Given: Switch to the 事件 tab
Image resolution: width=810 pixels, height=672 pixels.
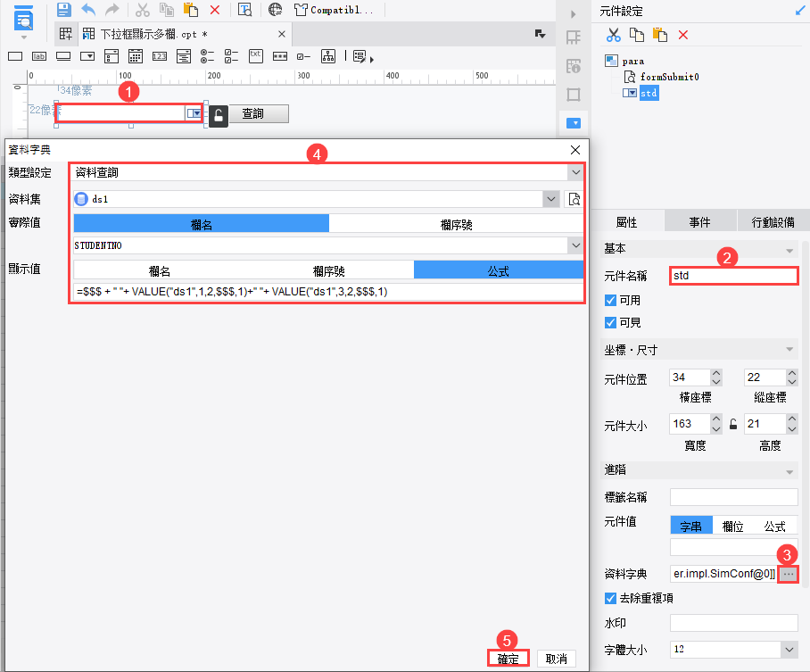Looking at the screenshot, I should [x=700, y=222].
